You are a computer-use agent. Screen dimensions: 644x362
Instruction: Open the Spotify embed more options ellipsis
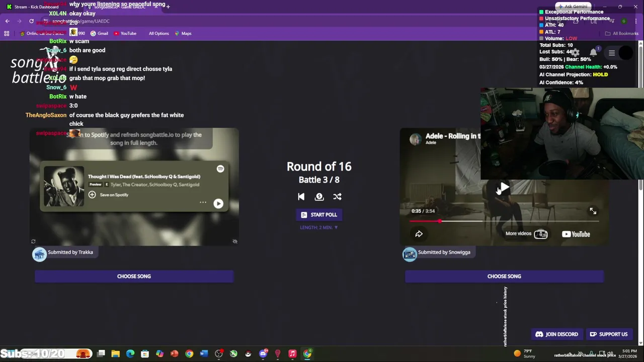[x=203, y=202]
